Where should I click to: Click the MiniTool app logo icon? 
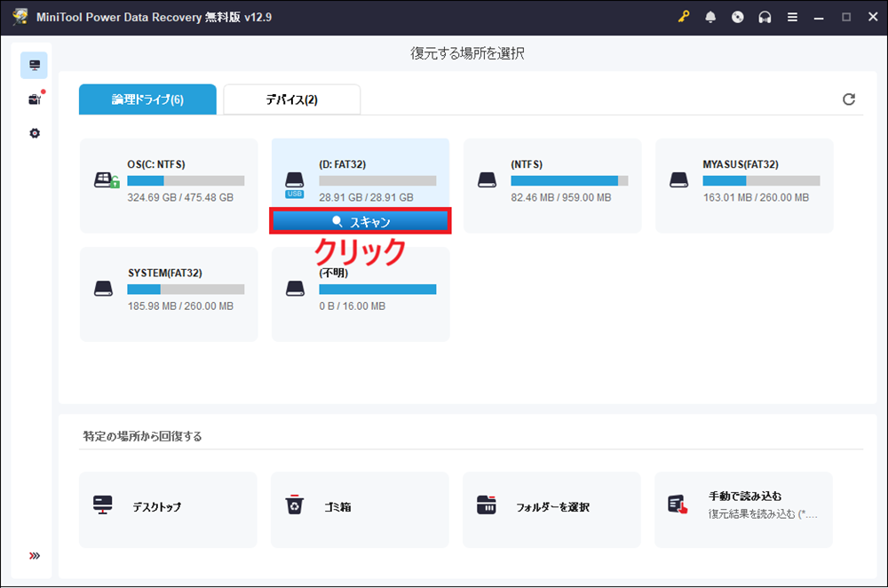tap(20, 16)
